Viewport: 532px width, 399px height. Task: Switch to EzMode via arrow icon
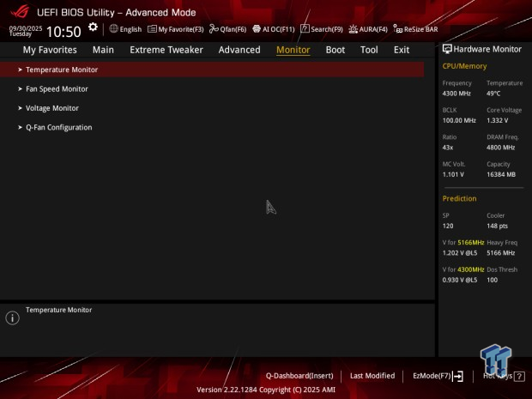coord(458,376)
